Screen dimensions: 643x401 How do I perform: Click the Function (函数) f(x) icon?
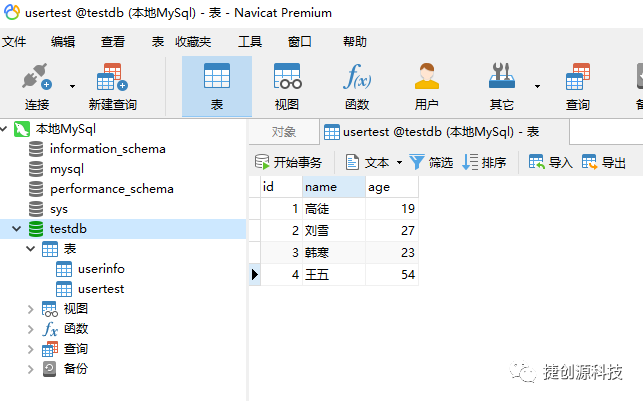click(x=357, y=78)
